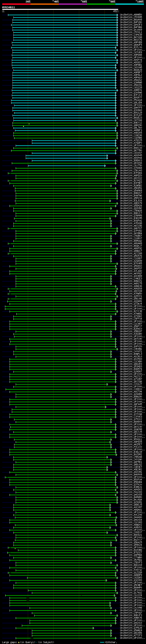The width and height of the screenshot is (146, 644).
Task: Open UniRef100_B8RJC7 entry
Action: [x=131, y=213]
